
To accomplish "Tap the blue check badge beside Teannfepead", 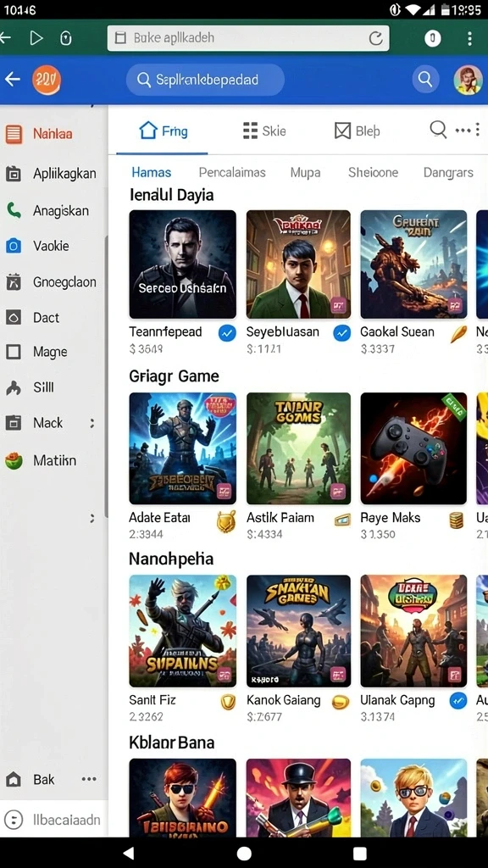I will coord(227,332).
